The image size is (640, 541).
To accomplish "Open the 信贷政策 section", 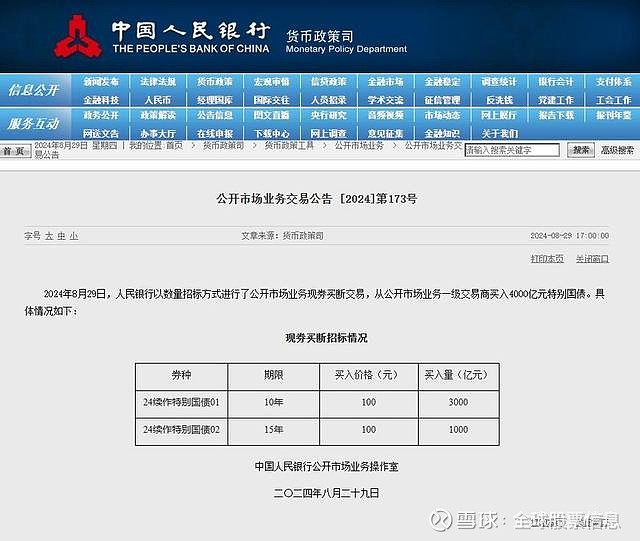I will pos(329,82).
